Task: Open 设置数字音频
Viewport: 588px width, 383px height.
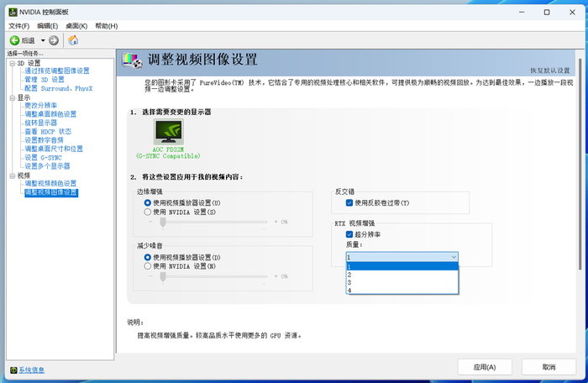Action: (45, 140)
